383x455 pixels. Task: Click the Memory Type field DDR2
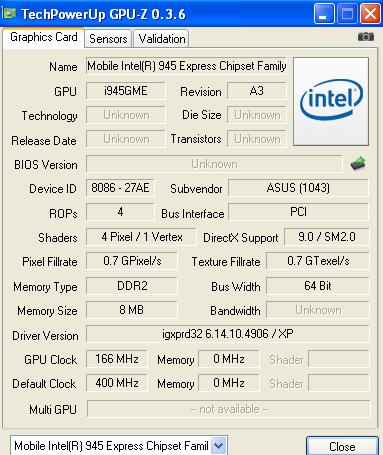click(132, 286)
